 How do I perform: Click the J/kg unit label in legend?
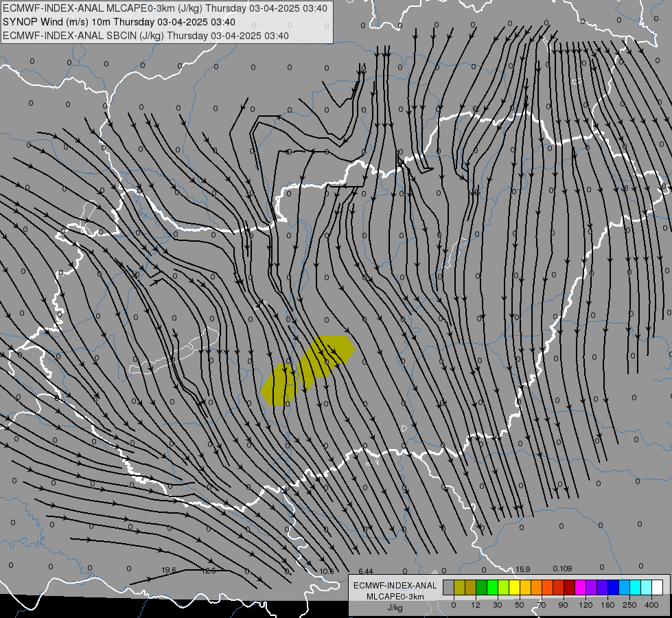pyautogui.click(x=395, y=608)
